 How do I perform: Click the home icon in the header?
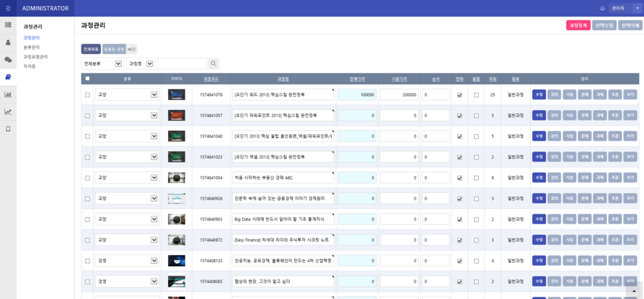pyautogui.click(x=602, y=8)
